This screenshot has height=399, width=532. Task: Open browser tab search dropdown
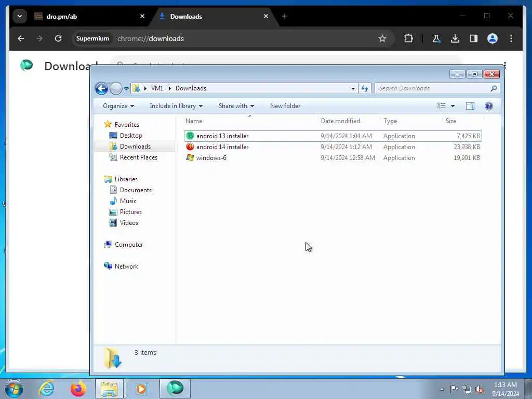tap(20, 16)
